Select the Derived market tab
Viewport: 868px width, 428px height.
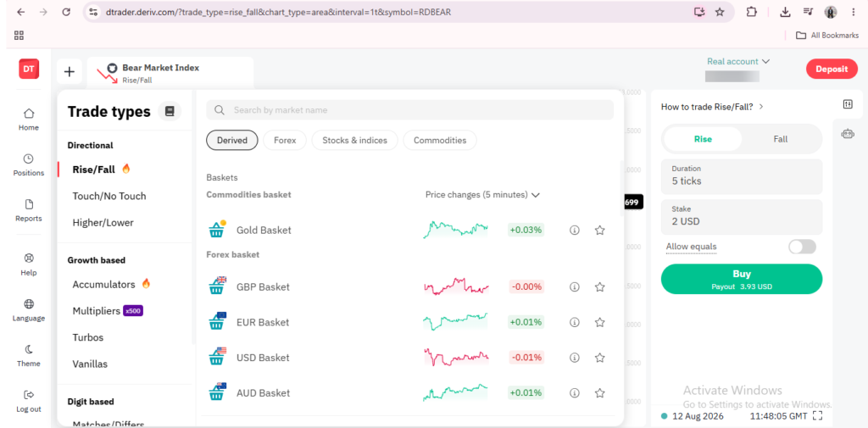(x=232, y=140)
